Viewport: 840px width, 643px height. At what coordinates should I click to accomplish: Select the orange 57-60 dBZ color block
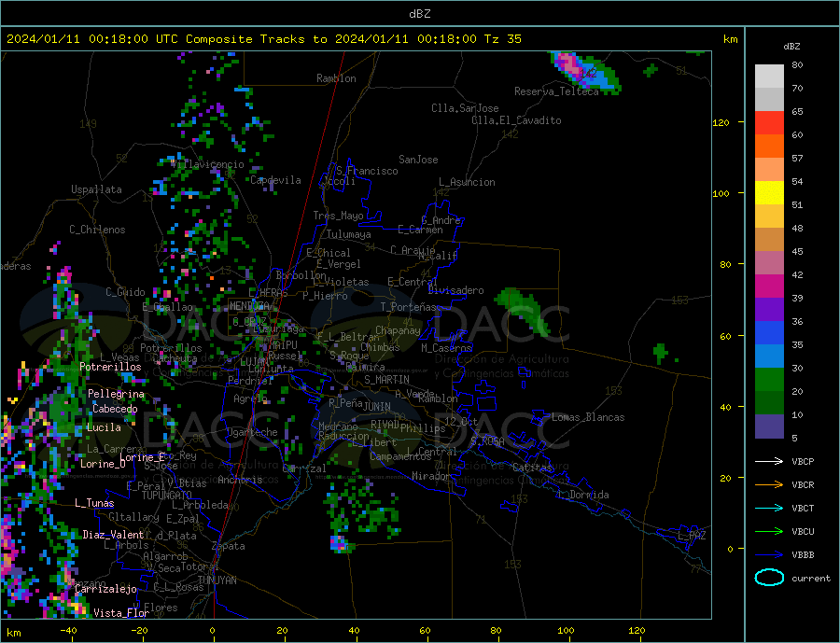click(x=769, y=147)
